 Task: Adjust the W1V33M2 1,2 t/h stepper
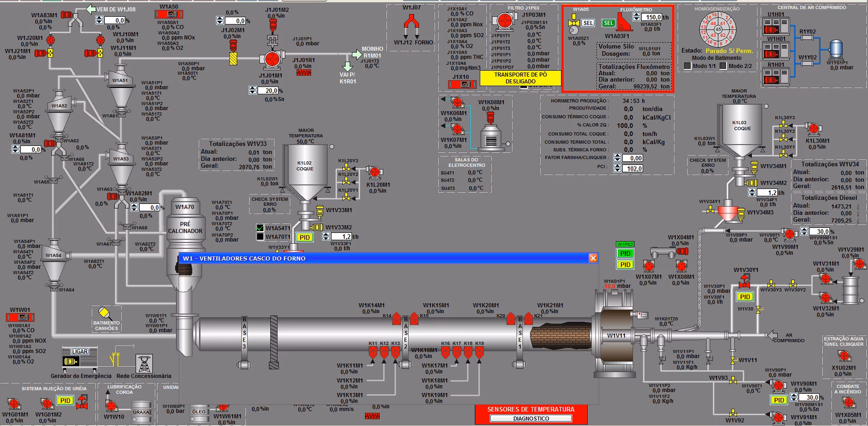[x=327, y=237]
